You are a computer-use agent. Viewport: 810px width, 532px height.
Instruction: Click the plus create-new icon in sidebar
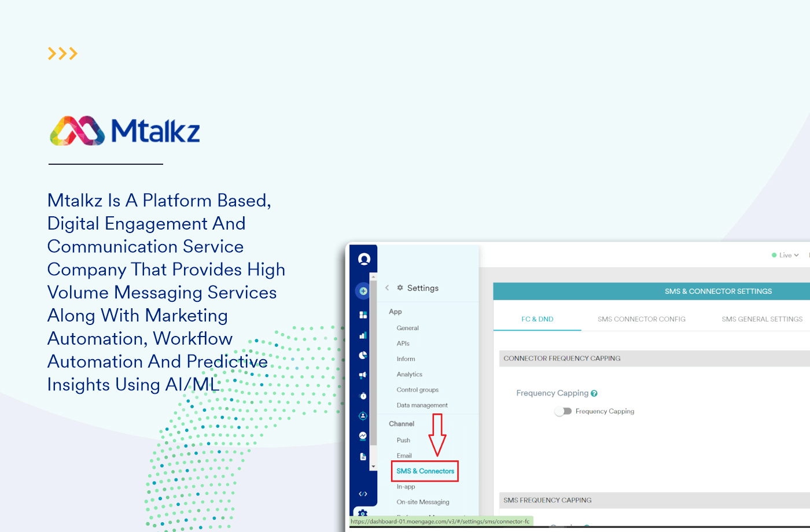[x=363, y=291]
